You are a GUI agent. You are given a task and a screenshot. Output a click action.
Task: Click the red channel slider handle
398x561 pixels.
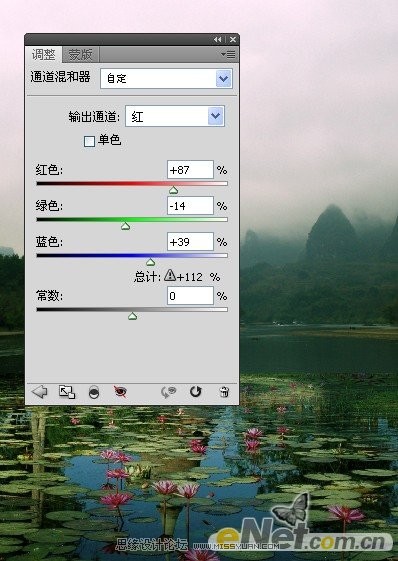[174, 190]
